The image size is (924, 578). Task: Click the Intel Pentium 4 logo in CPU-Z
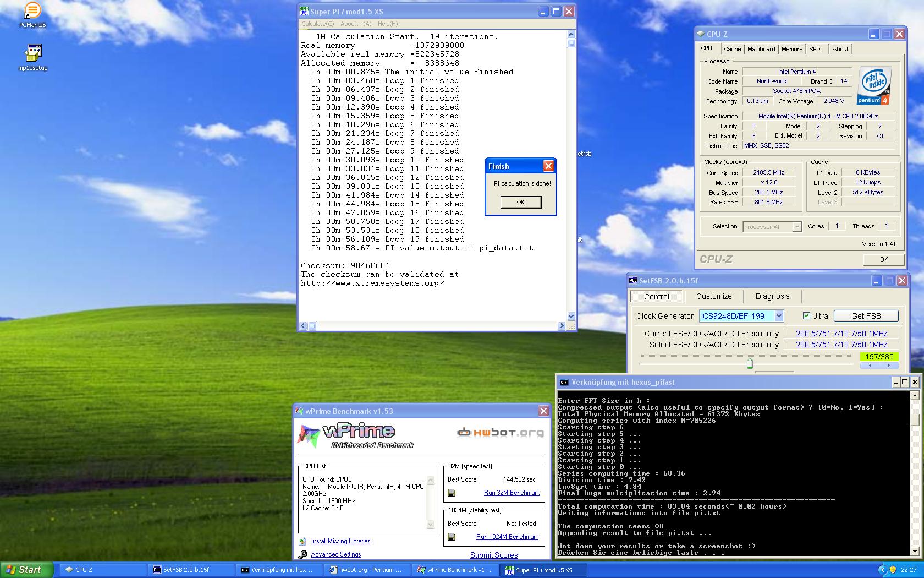[x=874, y=86]
